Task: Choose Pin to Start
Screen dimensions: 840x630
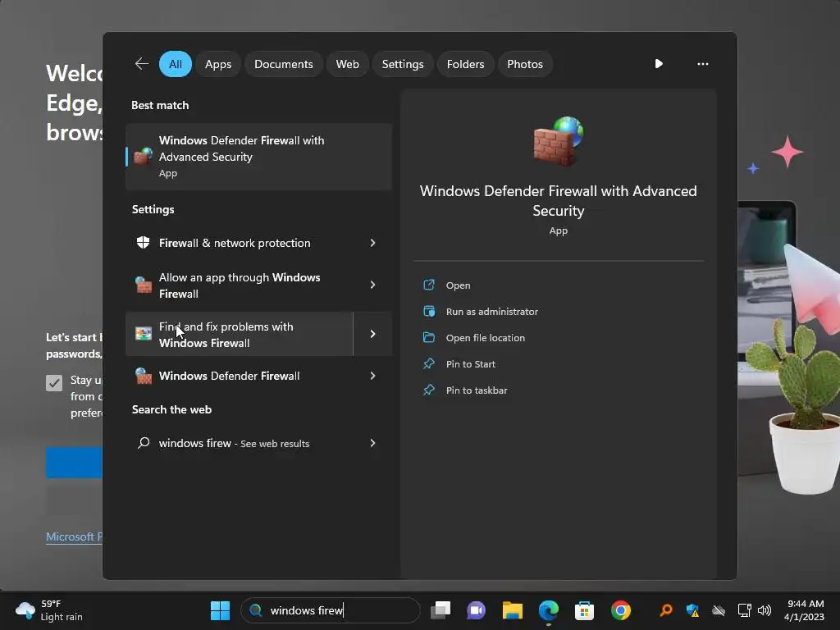Action: [470, 364]
